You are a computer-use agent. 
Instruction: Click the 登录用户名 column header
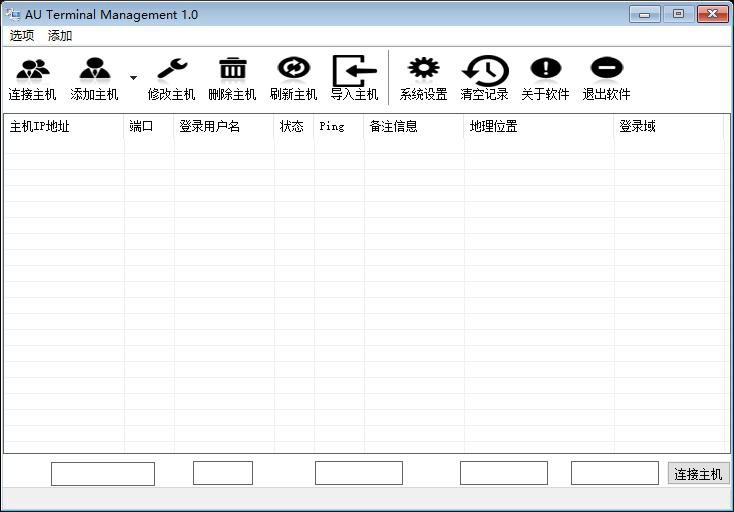[x=224, y=127]
